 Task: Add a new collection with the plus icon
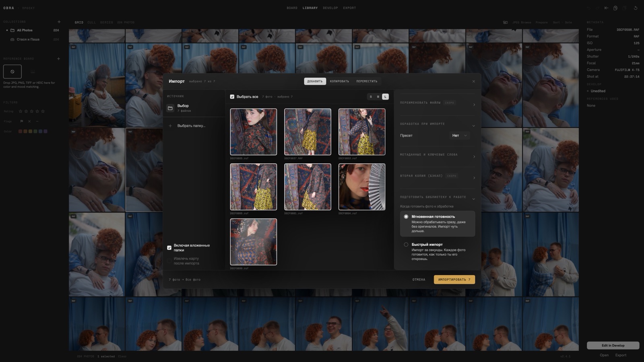pyautogui.click(x=59, y=22)
